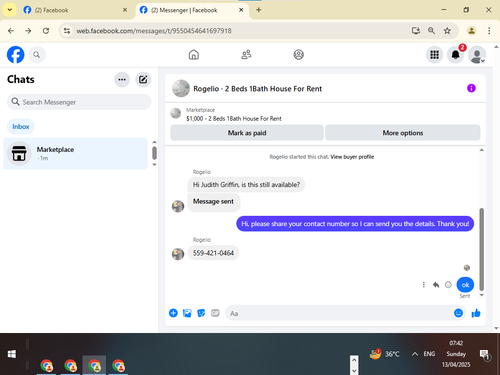Viewport: 500px width, 375px height.
Task: Close the Messenger | Facebook tab
Action: coord(241,10)
